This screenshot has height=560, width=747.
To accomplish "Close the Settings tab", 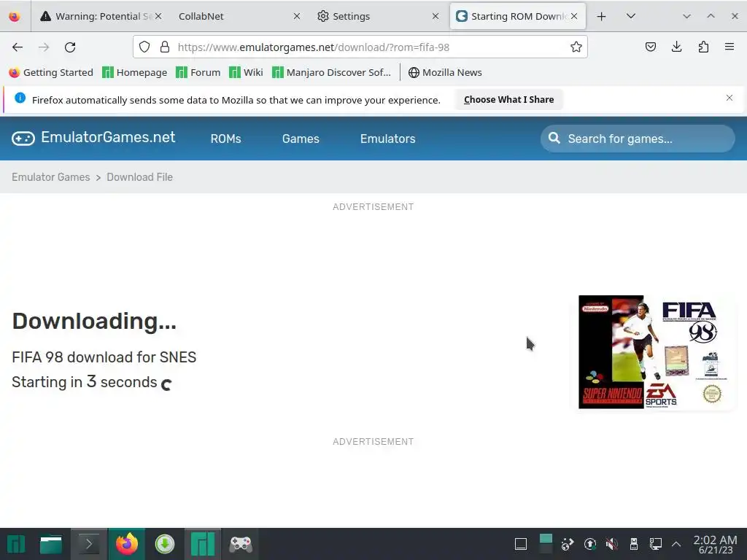I will (436, 16).
